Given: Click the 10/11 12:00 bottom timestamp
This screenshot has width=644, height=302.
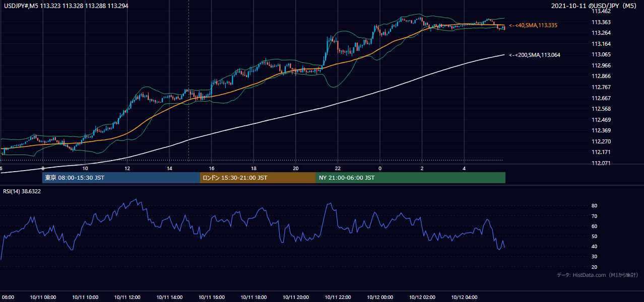Looking at the screenshot, I should [x=127, y=297].
